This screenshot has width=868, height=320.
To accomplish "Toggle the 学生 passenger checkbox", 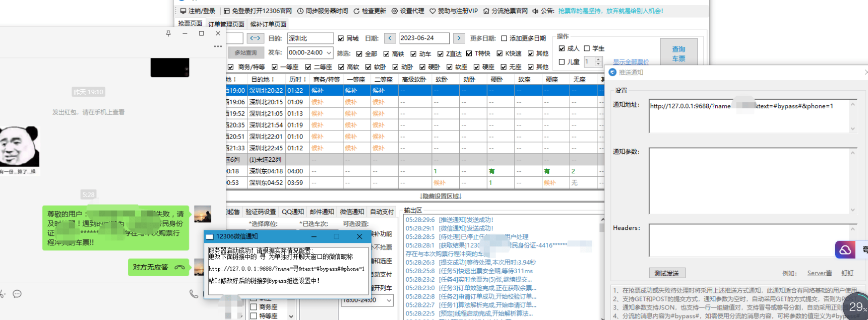I will tap(587, 48).
